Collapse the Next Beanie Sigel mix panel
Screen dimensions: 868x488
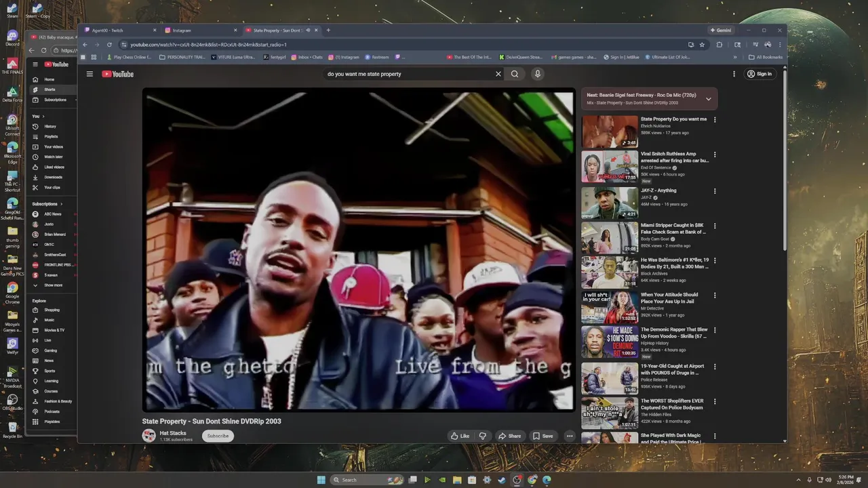click(709, 99)
